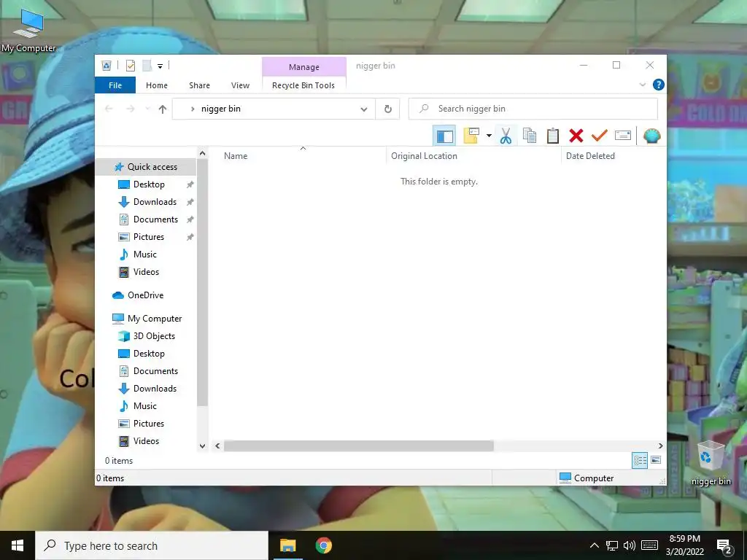Open Videos under My Computer
Screen dimensions: 747x560
click(x=146, y=441)
